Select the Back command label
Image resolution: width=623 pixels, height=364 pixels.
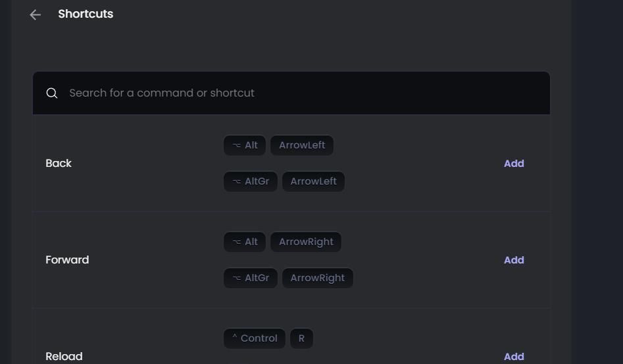coord(59,164)
